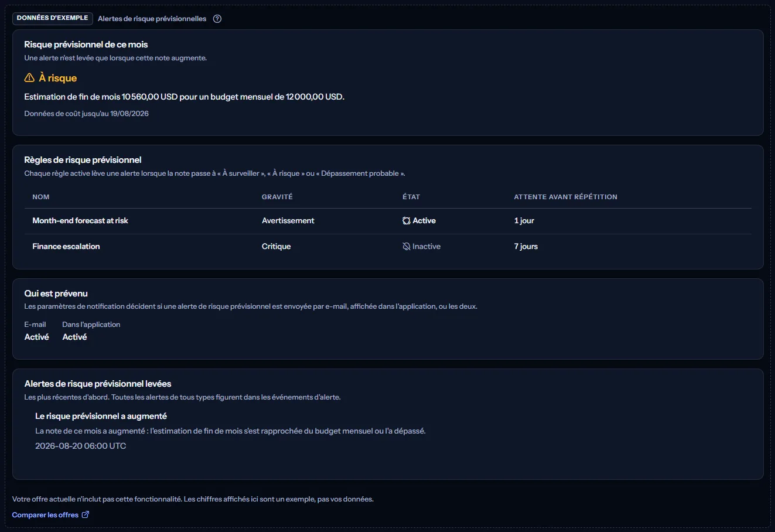Click the 7 jours cooldown value
Screen dimensions: 775x532
(526, 247)
